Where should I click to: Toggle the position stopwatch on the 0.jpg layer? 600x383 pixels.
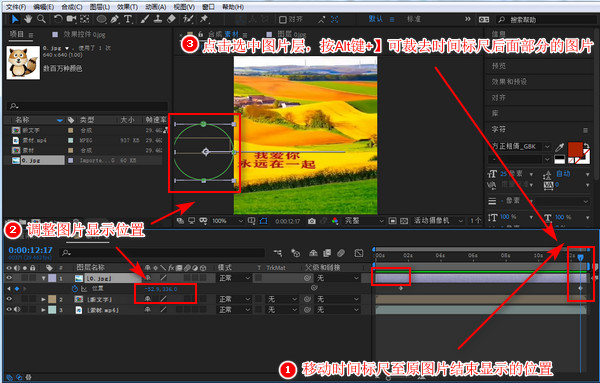click(75, 288)
